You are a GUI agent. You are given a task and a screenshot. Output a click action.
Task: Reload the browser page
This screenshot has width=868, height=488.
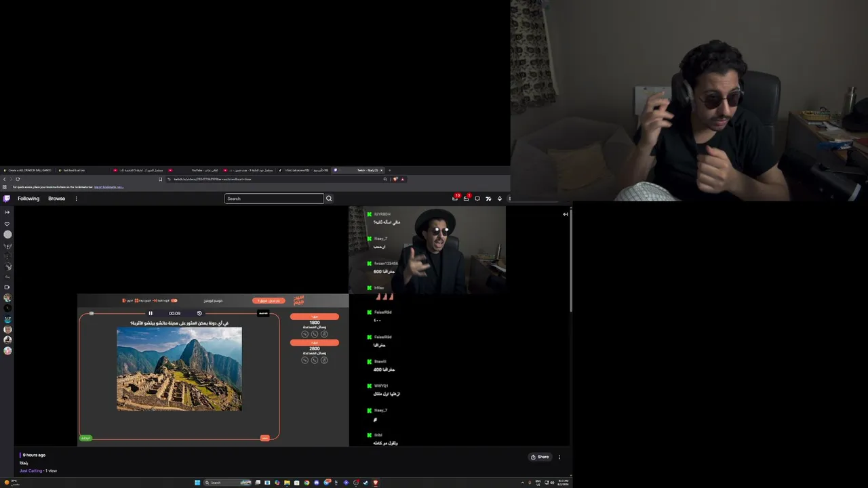click(18, 179)
